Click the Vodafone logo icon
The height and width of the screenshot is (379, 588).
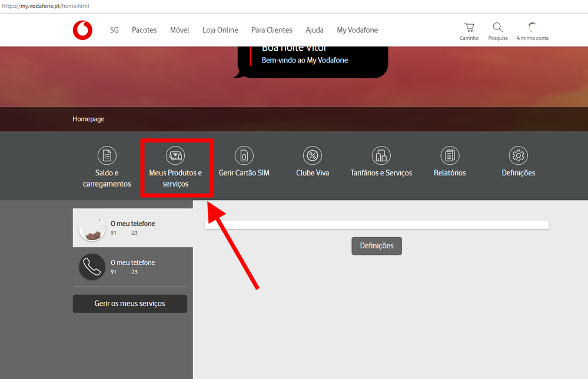[x=82, y=30]
